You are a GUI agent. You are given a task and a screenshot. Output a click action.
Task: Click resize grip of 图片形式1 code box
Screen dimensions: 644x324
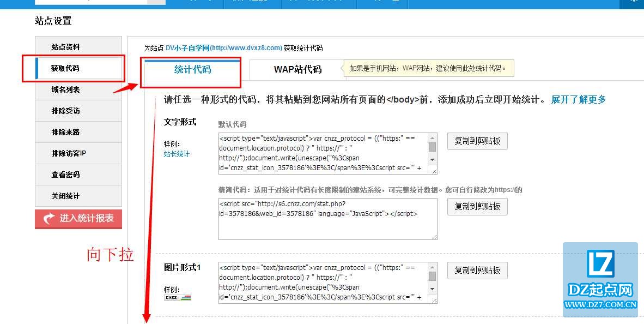point(434,300)
